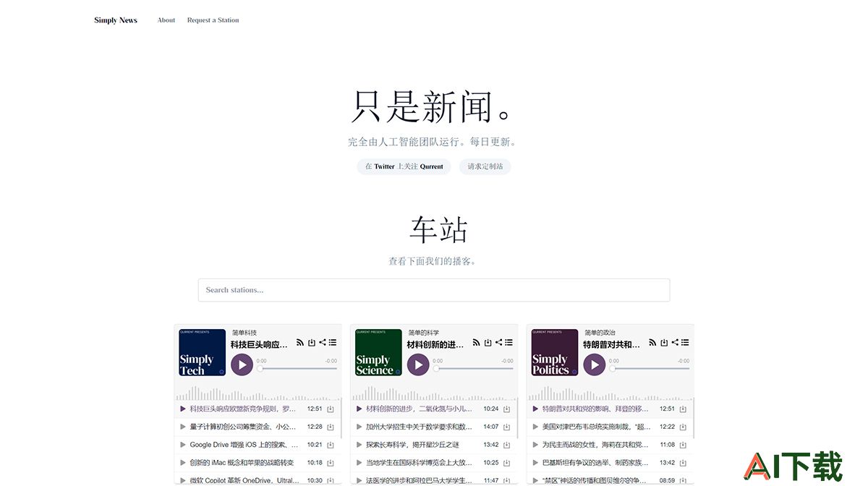The width and height of the screenshot is (868, 486).
Task: Open Request a Station in navigation
Action: (x=213, y=20)
